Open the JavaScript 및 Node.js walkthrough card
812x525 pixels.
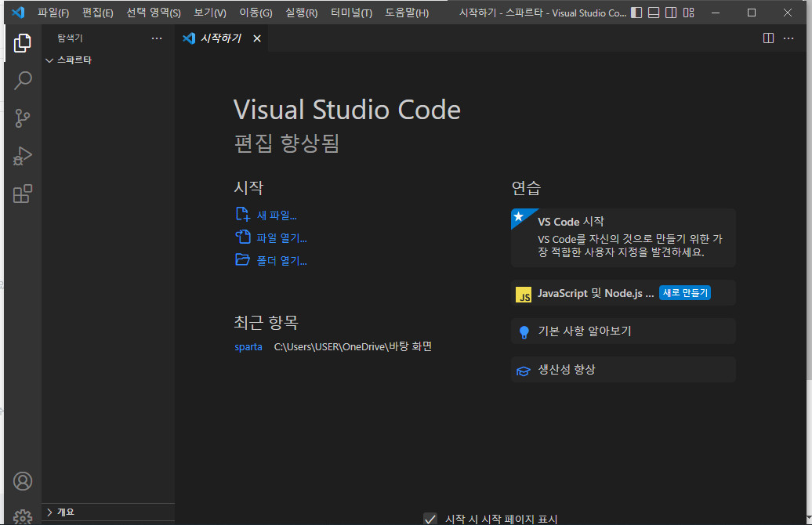click(x=623, y=293)
